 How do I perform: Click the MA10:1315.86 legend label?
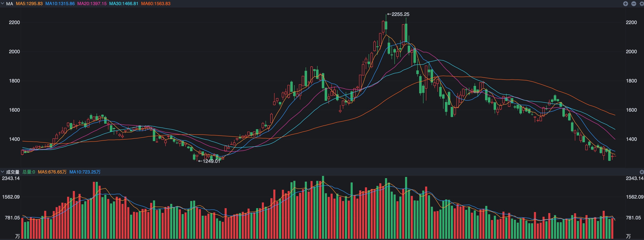coord(60,4)
